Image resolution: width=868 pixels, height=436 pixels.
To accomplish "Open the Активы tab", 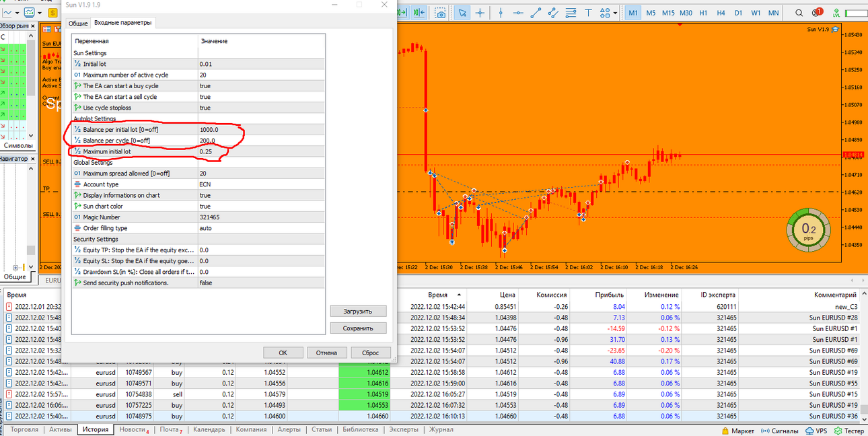I will click(61, 429).
